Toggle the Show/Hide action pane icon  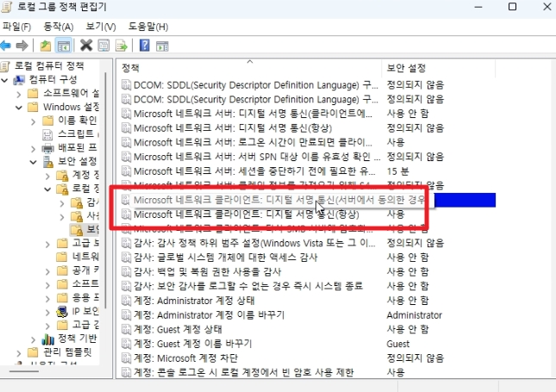[x=162, y=46]
